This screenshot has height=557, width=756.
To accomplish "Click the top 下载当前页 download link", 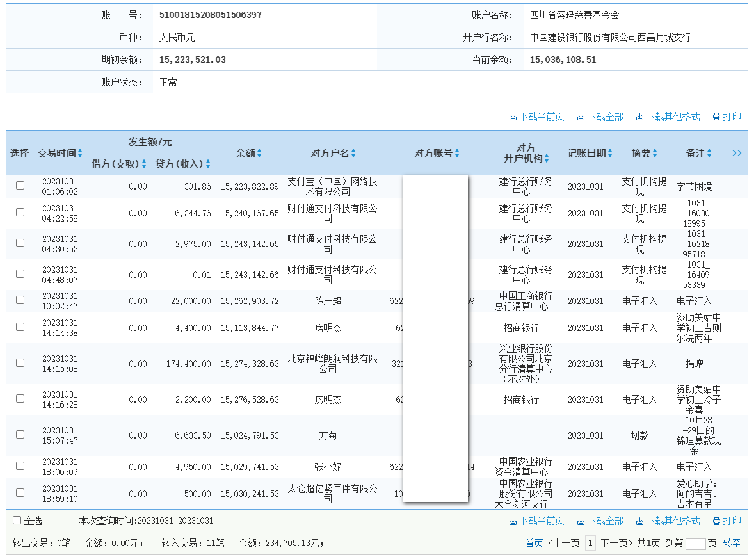I will tap(536, 117).
